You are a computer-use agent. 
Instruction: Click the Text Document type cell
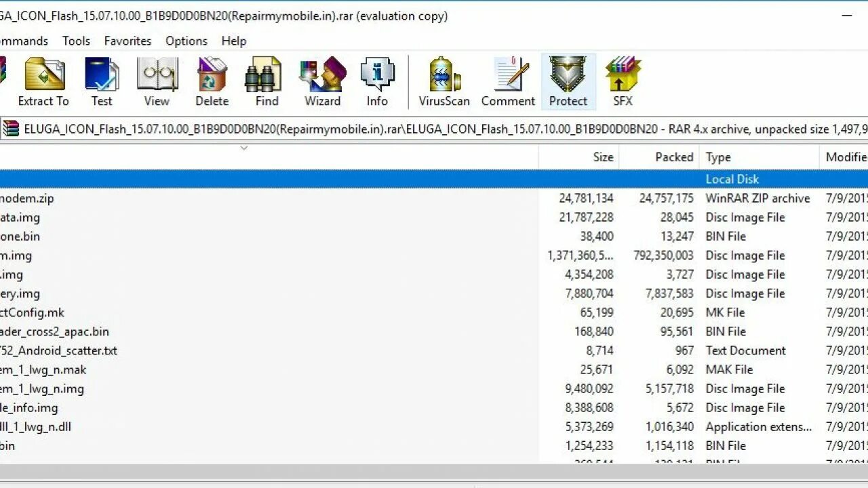point(745,350)
